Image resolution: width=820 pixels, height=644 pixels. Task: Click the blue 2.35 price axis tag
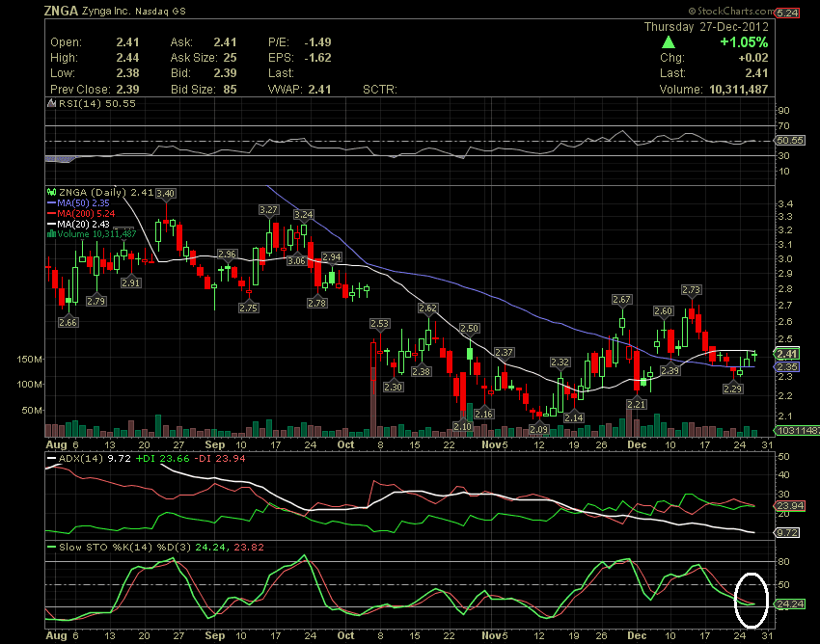(786, 367)
